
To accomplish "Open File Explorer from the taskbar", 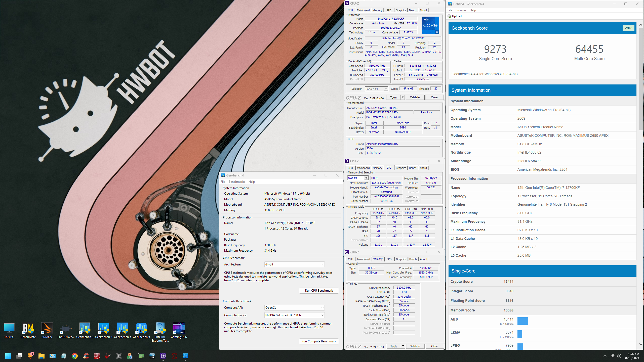I will point(42,356).
